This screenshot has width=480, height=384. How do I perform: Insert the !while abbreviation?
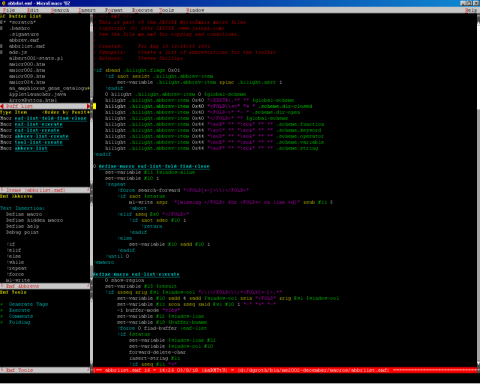coord(15,262)
